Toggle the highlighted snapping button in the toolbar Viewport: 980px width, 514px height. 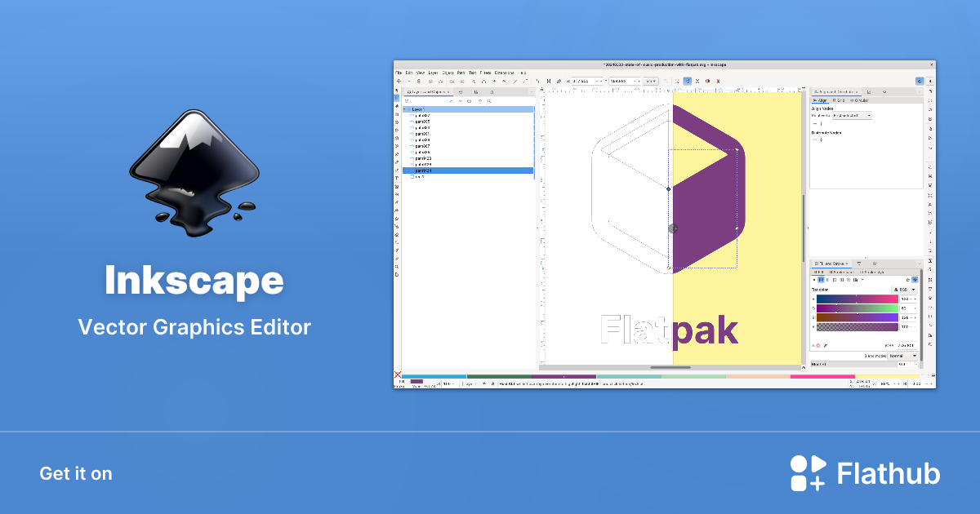pos(687,81)
